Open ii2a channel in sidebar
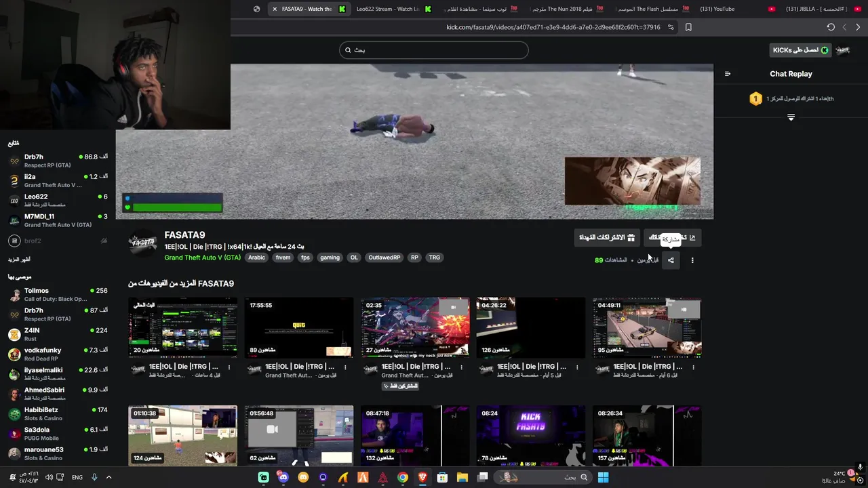Viewport: 868px width, 488px height. (58, 180)
